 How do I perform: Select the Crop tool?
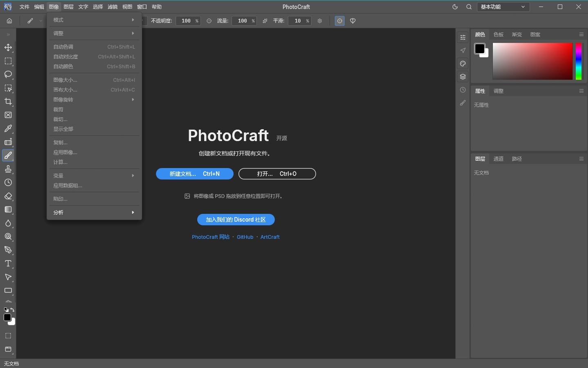[x=8, y=101]
